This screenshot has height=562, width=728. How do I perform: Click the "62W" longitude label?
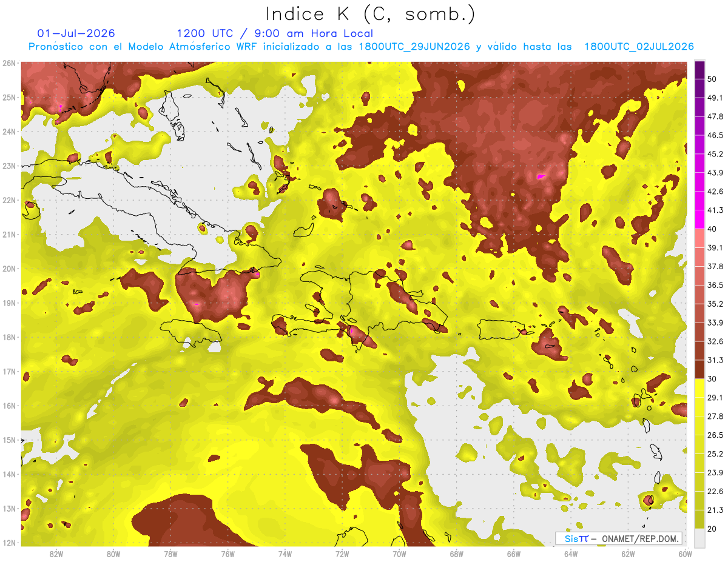(628, 554)
